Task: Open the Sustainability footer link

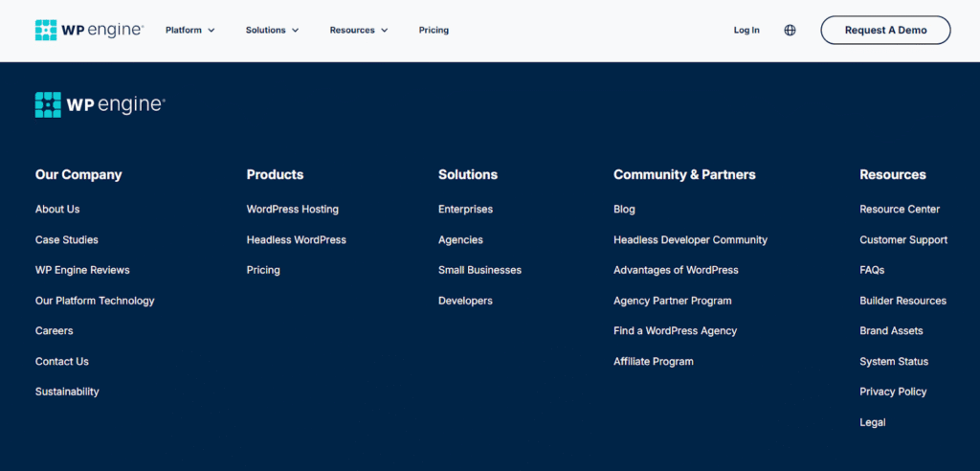Action: point(67,392)
